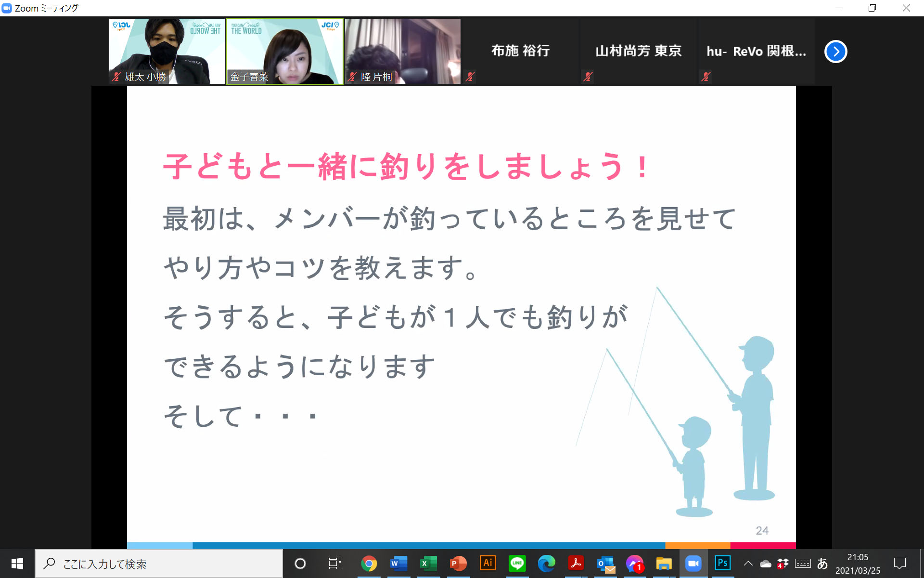This screenshot has width=924, height=578.
Task: Select the 雄太 小勝 video thumbnail
Action: click(x=167, y=52)
